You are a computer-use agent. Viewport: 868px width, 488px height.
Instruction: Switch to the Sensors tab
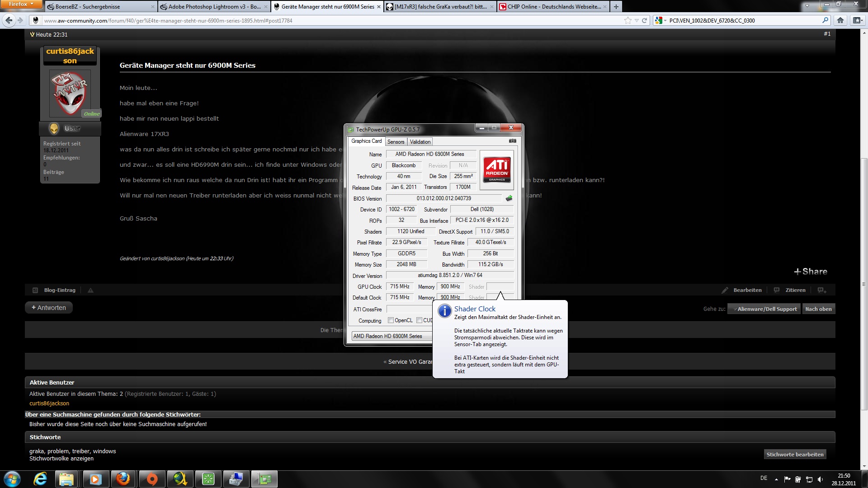pyautogui.click(x=396, y=142)
